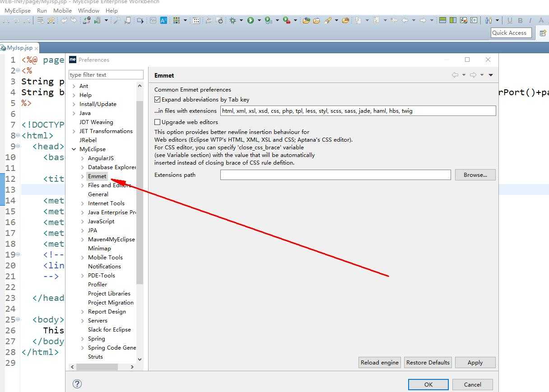Click the underline U formatting icon
549x392 pixels.
tap(510, 20)
